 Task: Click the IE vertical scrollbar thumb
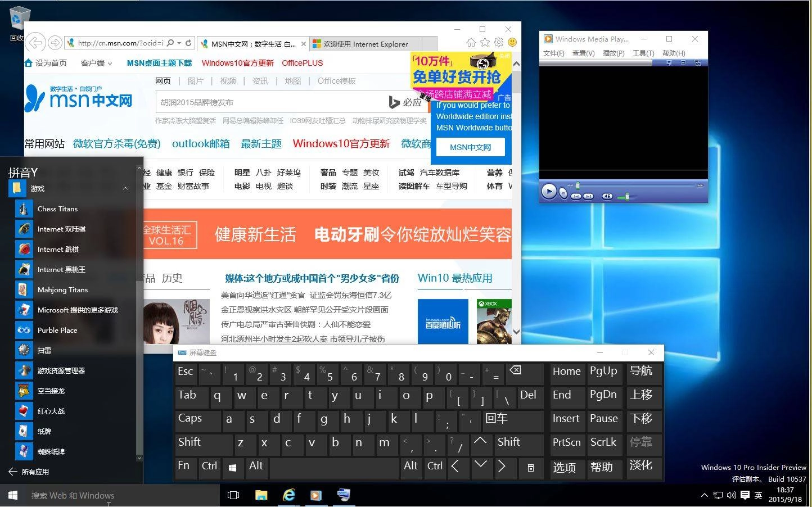[x=516, y=82]
